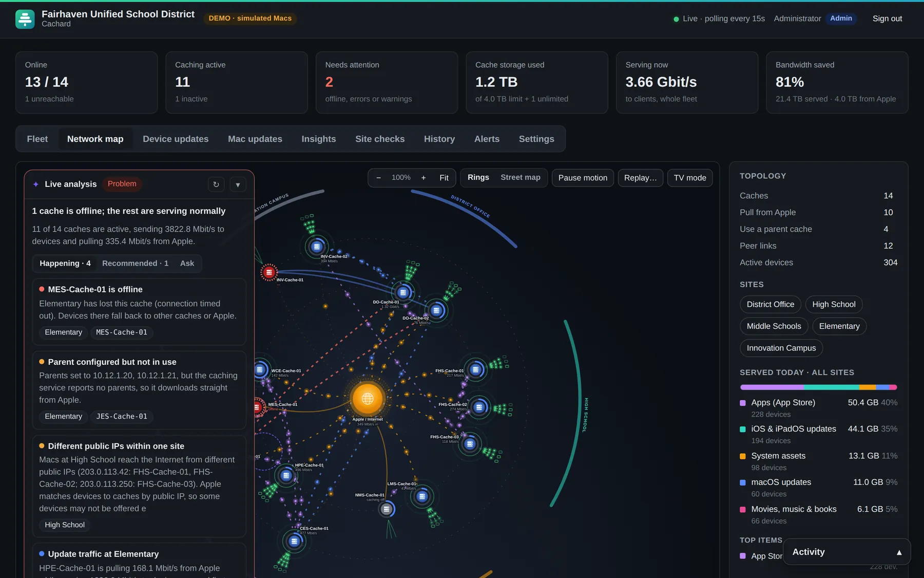Click the Live analysis sparkle icon
The image size is (924, 578).
pyautogui.click(x=36, y=184)
